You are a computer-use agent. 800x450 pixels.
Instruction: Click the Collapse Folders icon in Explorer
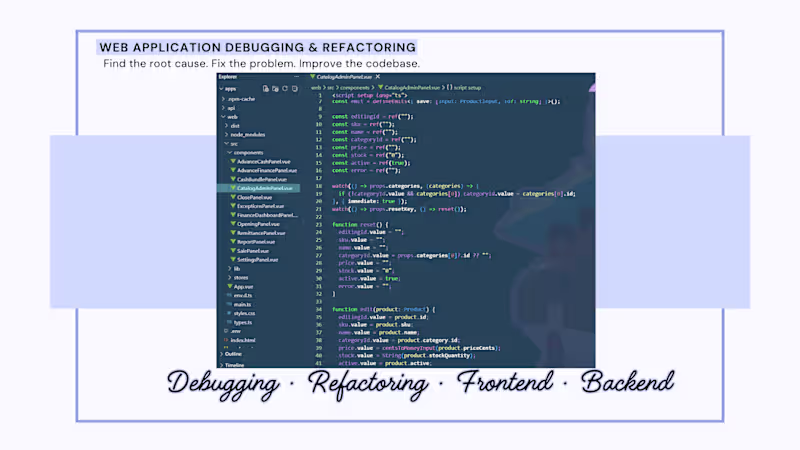pos(295,89)
